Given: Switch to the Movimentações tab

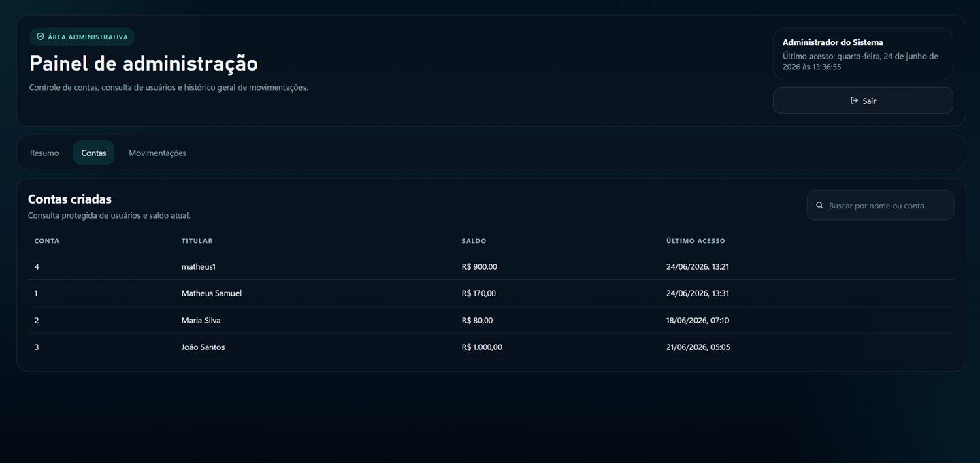Looking at the screenshot, I should pos(157,153).
